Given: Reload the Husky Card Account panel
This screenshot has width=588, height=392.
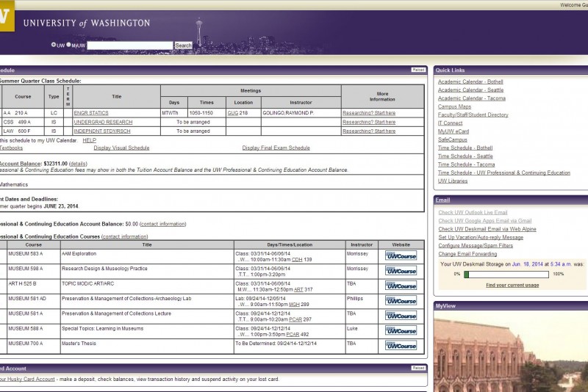Looking at the screenshot, I should click(x=418, y=368).
